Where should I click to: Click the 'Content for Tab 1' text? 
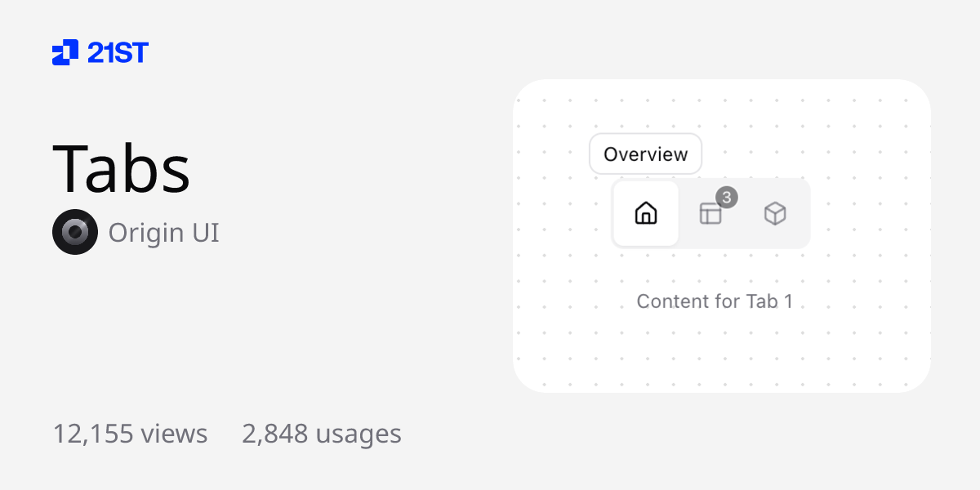pos(715,301)
